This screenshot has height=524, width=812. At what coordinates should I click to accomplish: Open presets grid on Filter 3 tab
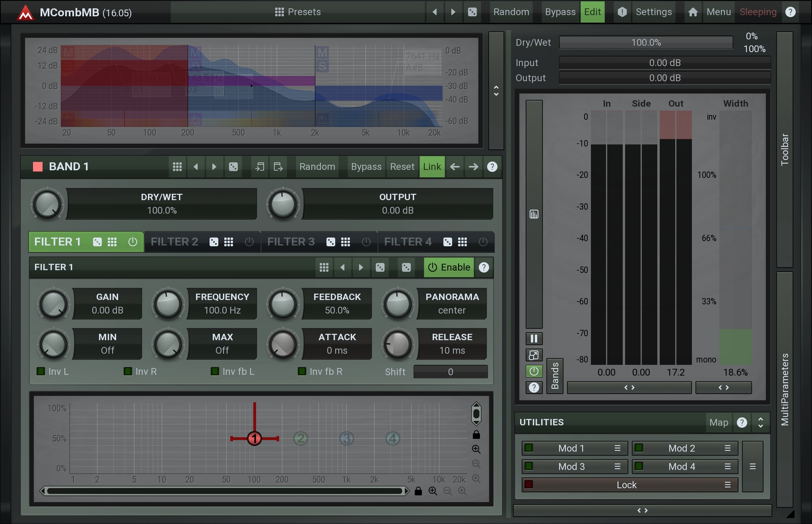[x=346, y=242]
